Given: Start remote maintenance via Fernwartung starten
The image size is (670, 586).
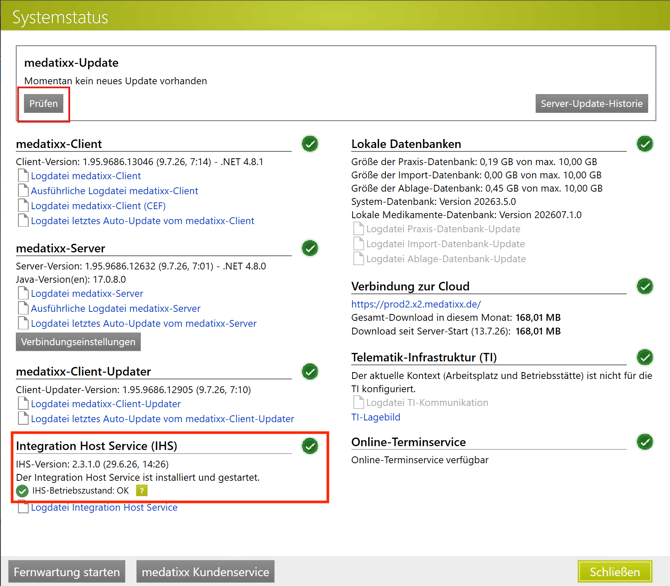Looking at the screenshot, I should 67,572.
